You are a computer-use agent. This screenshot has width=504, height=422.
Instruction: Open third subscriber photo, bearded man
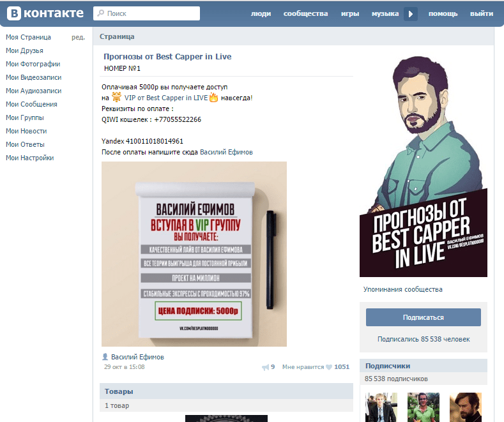[x=466, y=407]
